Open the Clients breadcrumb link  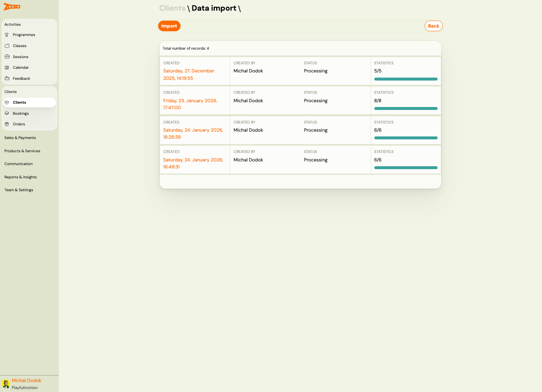(x=172, y=8)
